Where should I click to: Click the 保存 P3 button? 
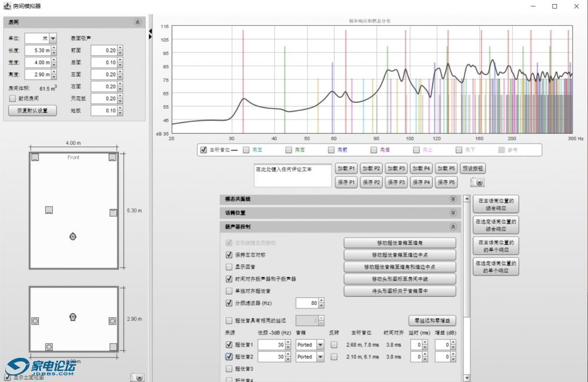[396, 182]
